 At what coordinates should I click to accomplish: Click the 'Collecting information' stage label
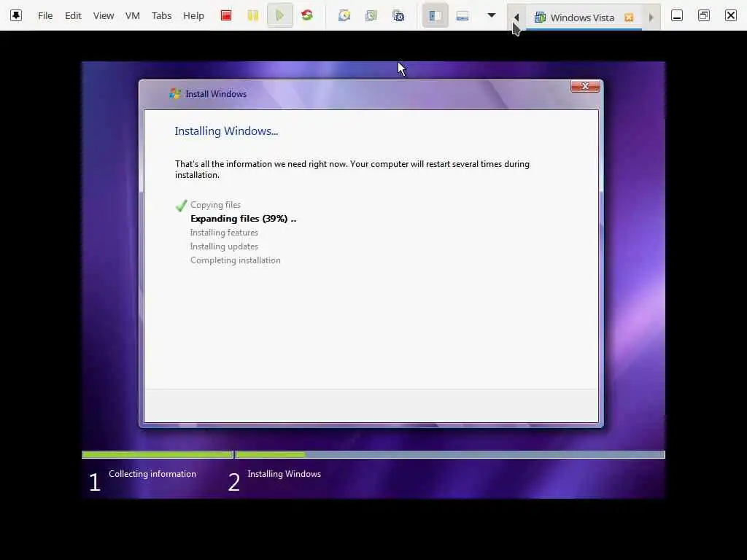tap(152, 474)
